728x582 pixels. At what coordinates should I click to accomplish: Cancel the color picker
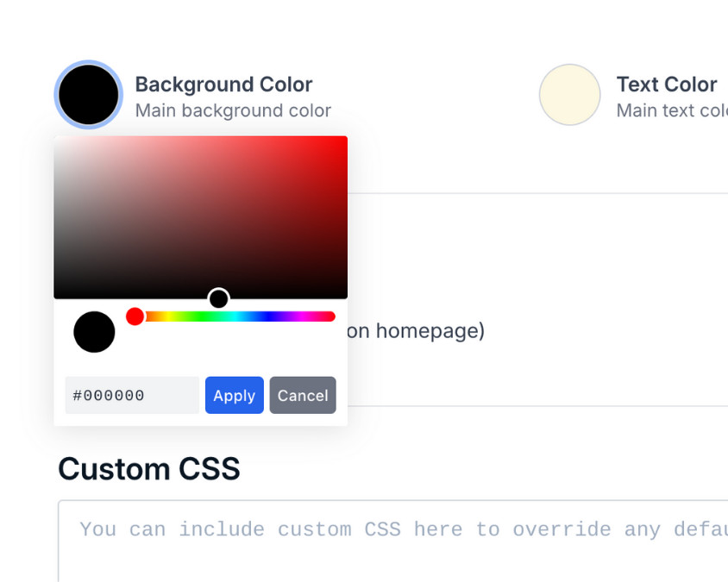303,395
